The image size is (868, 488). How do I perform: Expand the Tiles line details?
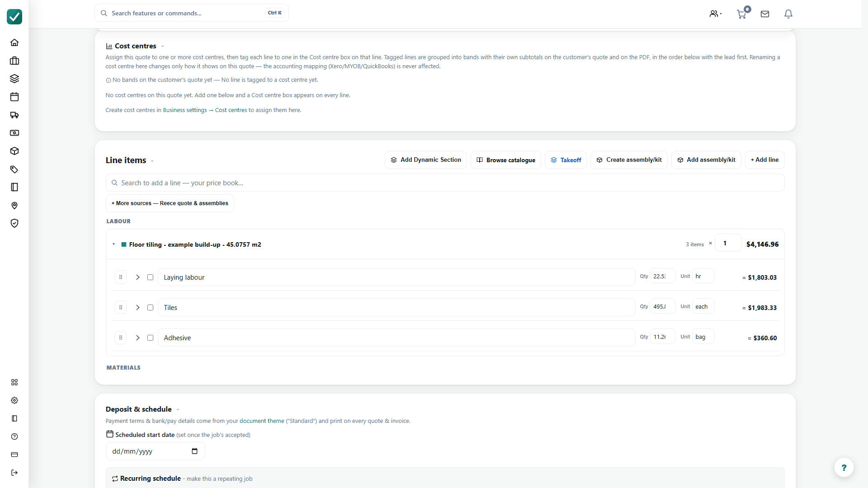click(x=138, y=308)
